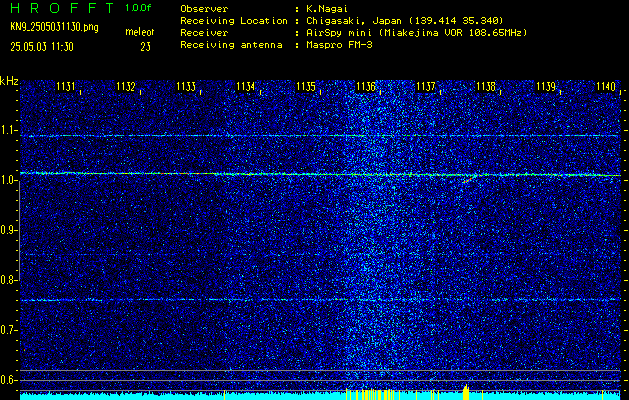
Task: Click the 1131 time marker
Action: click(65, 86)
